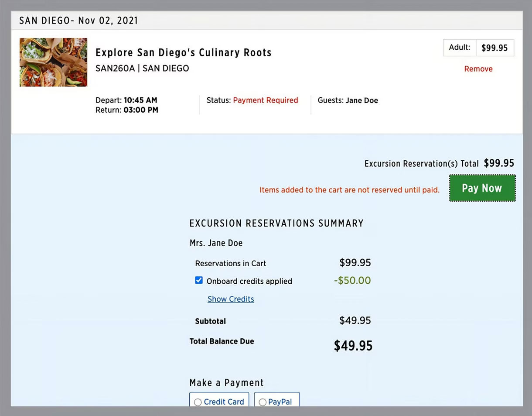Click the green -$50.00 credit amount
Image resolution: width=532 pixels, height=416 pixels.
352,280
